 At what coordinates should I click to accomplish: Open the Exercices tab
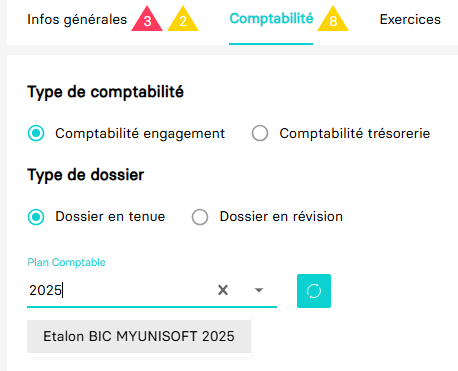(x=410, y=19)
